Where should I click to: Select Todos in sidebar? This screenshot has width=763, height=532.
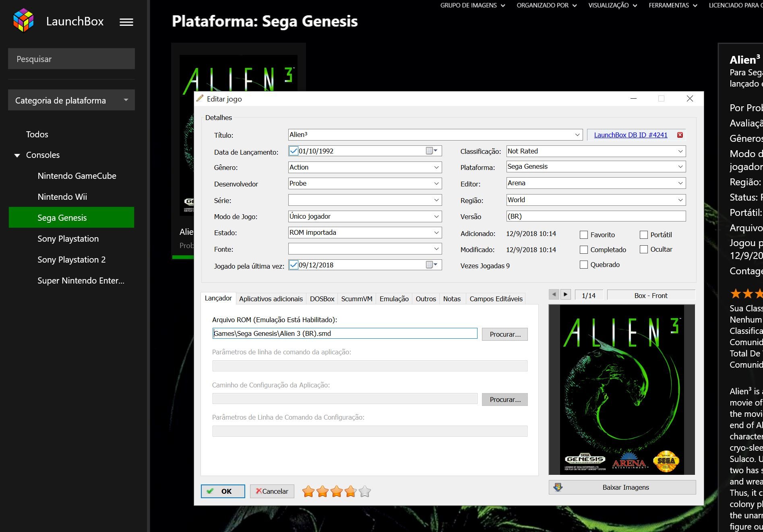37,135
